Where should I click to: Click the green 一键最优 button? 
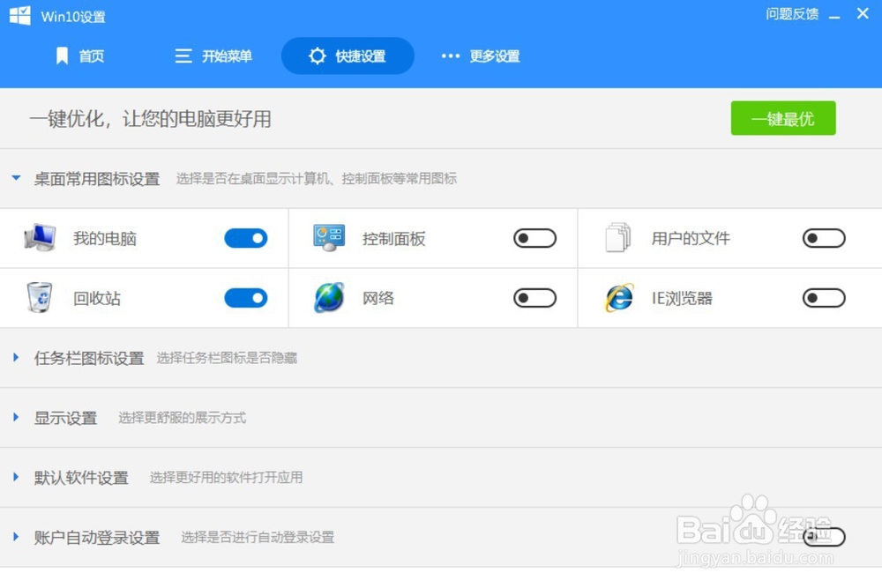point(783,118)
